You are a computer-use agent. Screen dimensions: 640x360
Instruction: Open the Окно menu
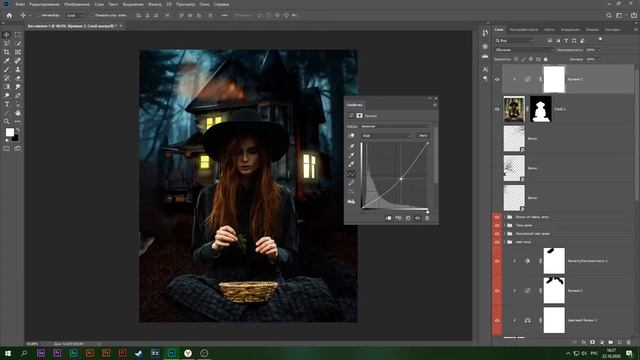click(x=204, y=4)
